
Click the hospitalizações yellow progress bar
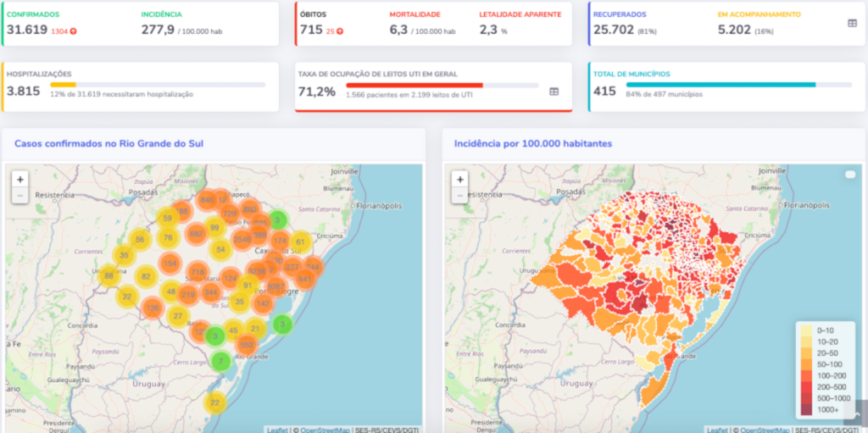click(x=64, y=85)
